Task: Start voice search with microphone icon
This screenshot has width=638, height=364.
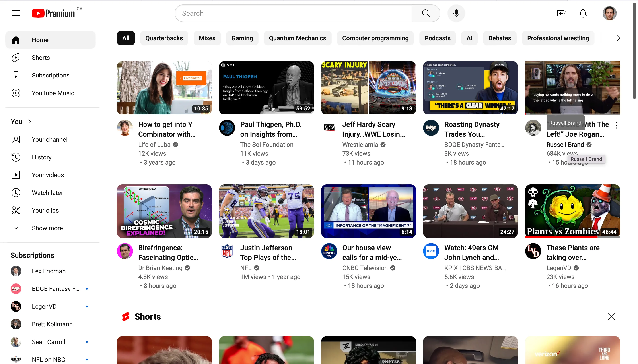Action: click(456, 13)
